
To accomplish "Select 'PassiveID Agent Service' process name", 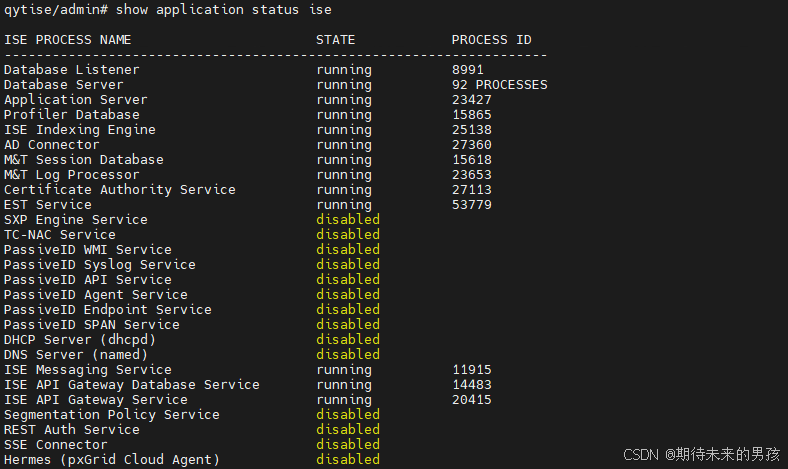I will pyautogui.click(x=96, y=295).
